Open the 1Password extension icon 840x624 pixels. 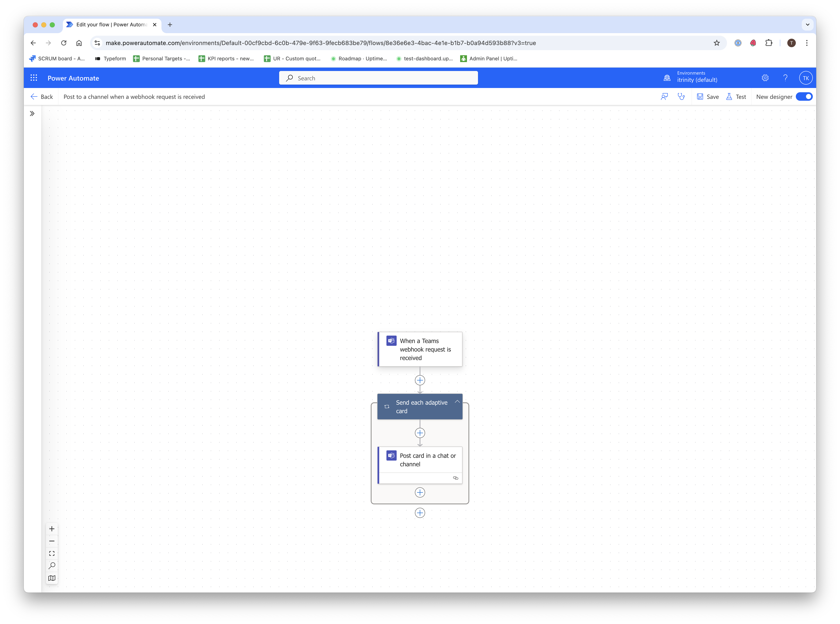[x=738, y=43]
